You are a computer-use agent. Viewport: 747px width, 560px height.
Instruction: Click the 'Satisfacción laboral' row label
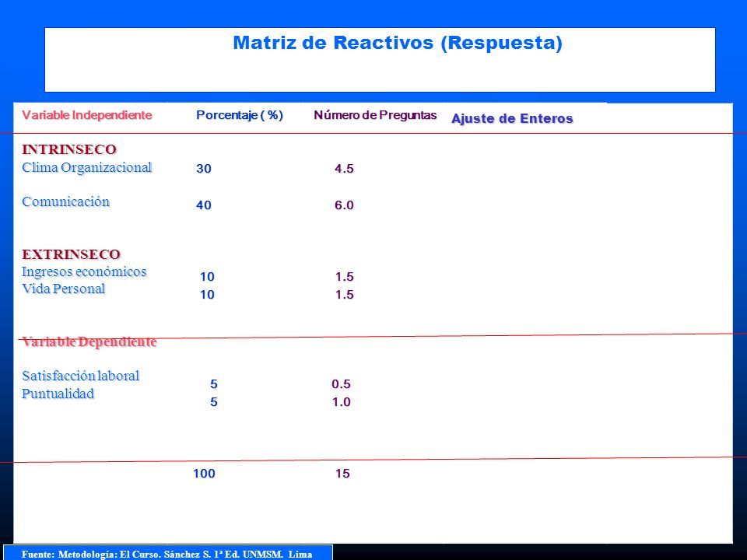coord(80,376)
